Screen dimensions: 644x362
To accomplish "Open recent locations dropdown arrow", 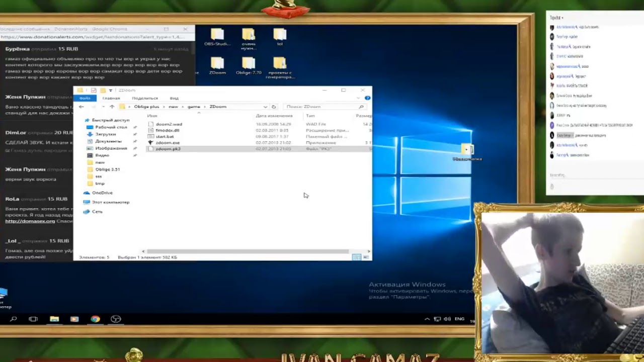I will [x=103, y=107].
